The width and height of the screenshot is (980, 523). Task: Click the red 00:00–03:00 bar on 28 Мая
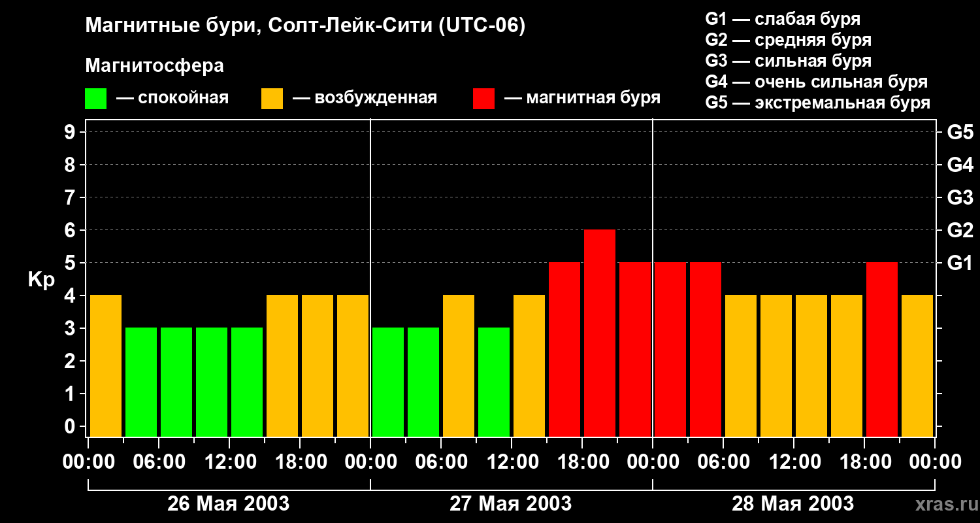coord(670,350)
